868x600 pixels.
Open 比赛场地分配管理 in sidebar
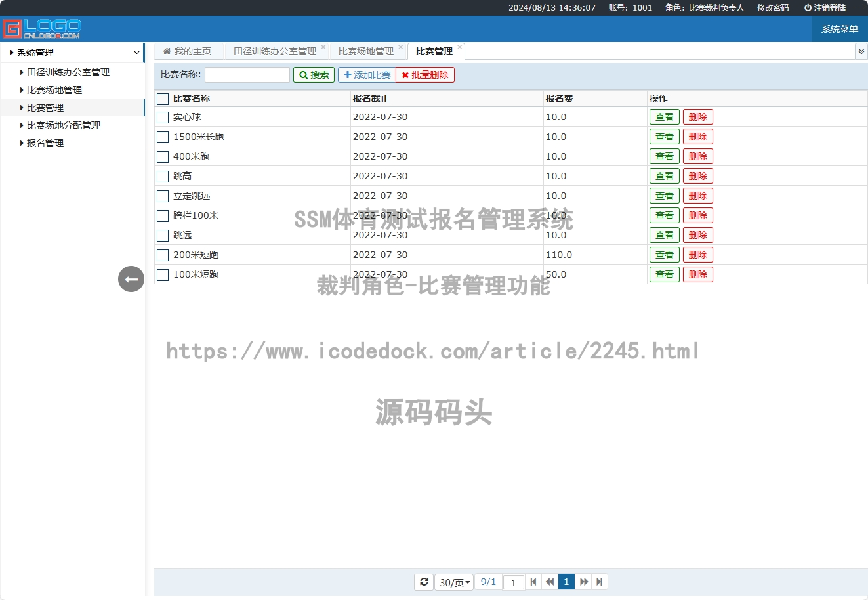[x=64, y=125]
